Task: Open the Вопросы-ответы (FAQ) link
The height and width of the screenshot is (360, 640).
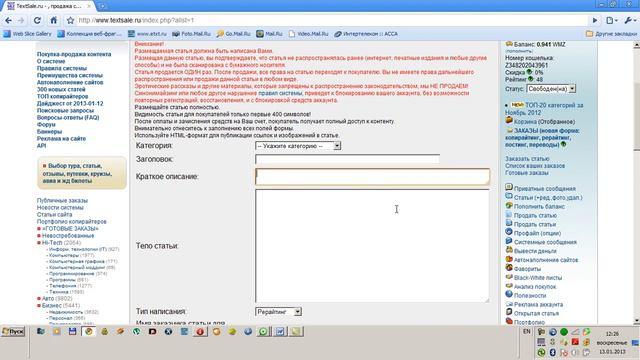Action: [68, 118]
